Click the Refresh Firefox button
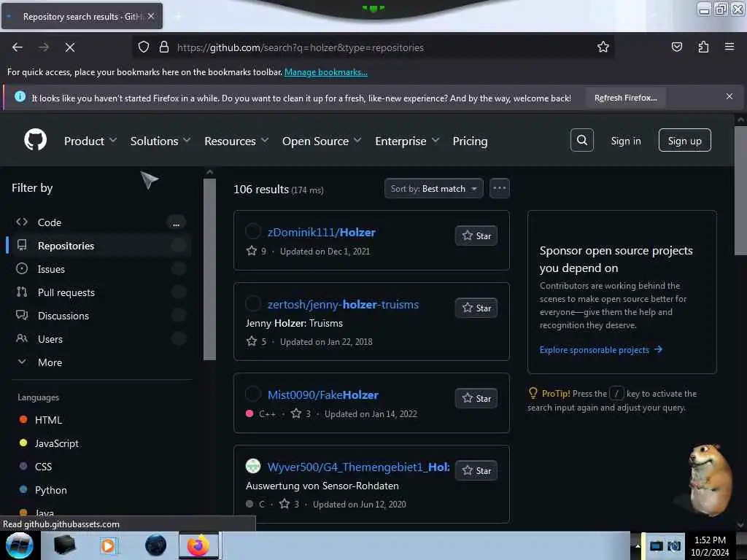The width and height of the screenshot is (747, 560). click(x=625, y=98)
